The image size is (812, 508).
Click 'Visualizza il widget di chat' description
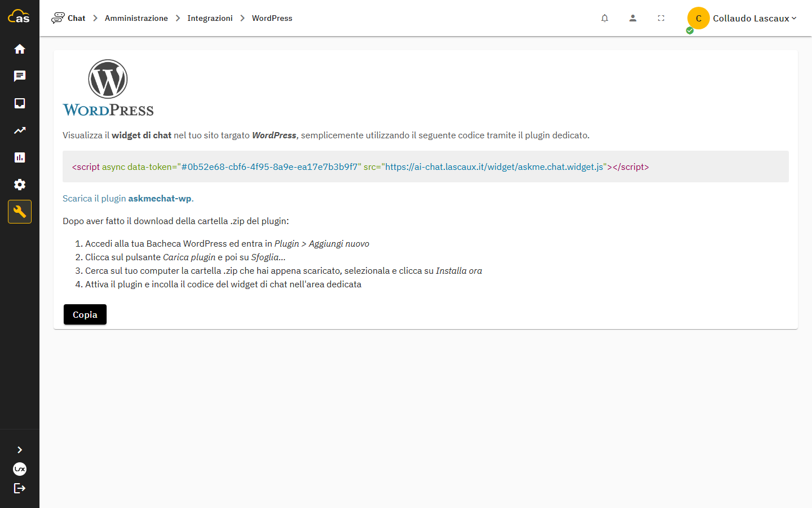(x=326, y=135)
